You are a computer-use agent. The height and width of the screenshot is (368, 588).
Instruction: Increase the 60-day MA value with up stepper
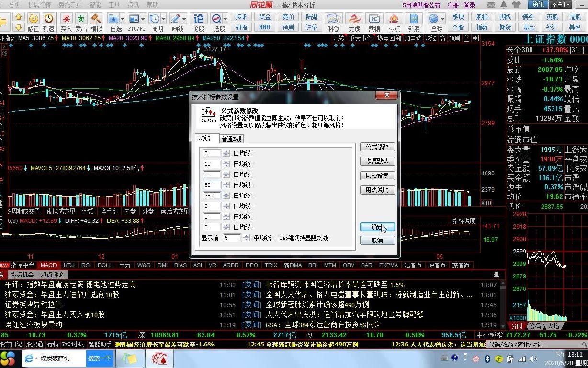click(x=225, y=183)
